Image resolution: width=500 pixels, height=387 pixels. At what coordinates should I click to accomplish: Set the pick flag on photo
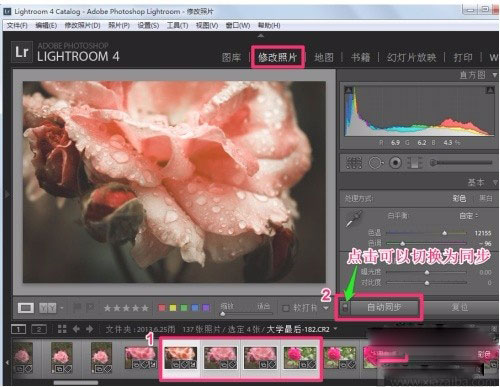(77, 308)
